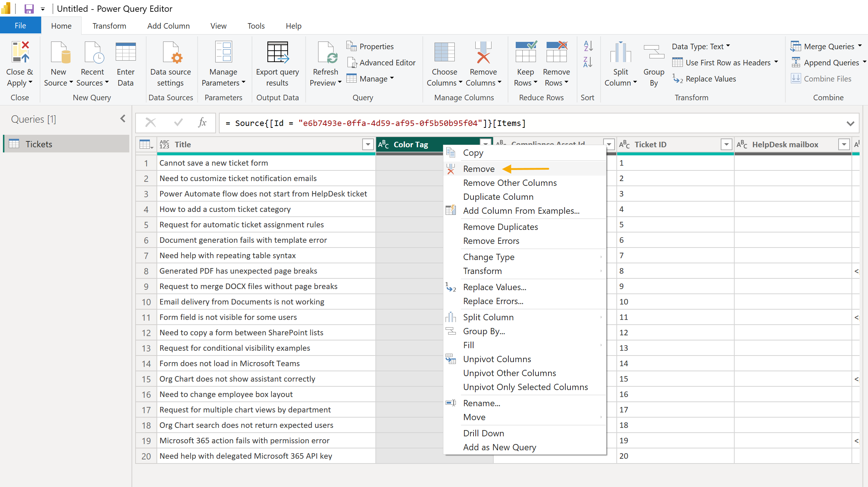Choose Remove from the context menu
Screen dimensions: 868x487
(525, 169)
